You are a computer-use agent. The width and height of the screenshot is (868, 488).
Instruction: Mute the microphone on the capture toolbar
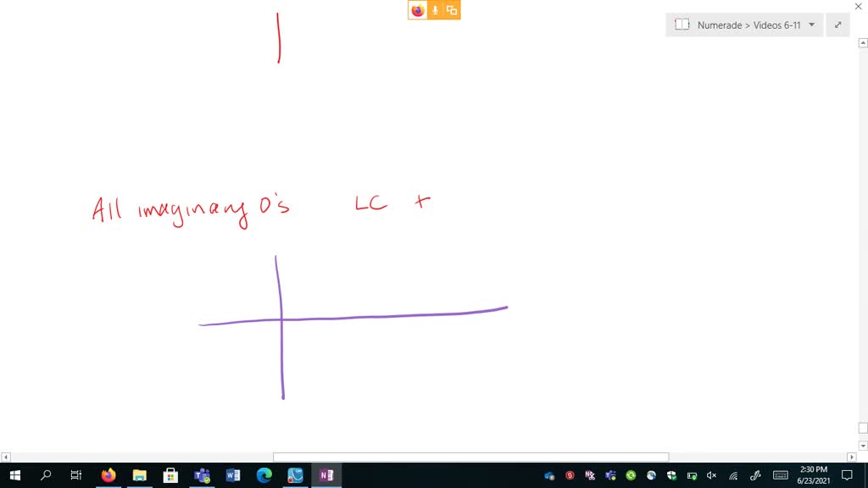click(x=434, y=9)
